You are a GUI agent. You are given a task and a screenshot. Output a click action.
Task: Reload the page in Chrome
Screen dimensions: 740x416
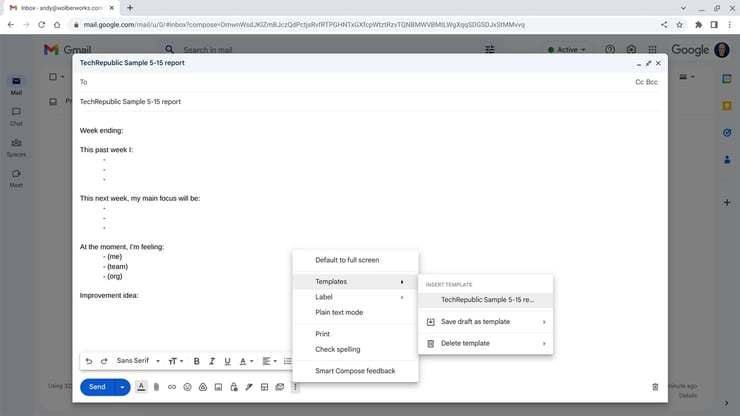point(42,25)
